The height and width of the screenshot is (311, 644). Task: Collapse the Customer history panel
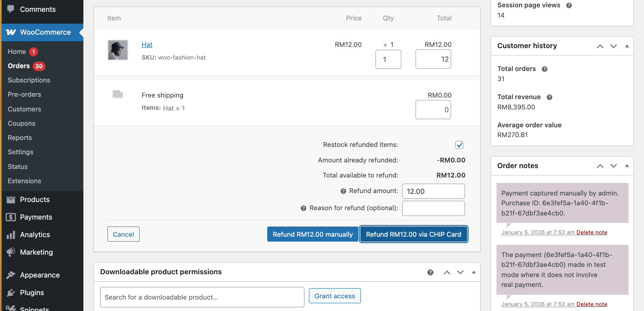click(x=627, y=46)
